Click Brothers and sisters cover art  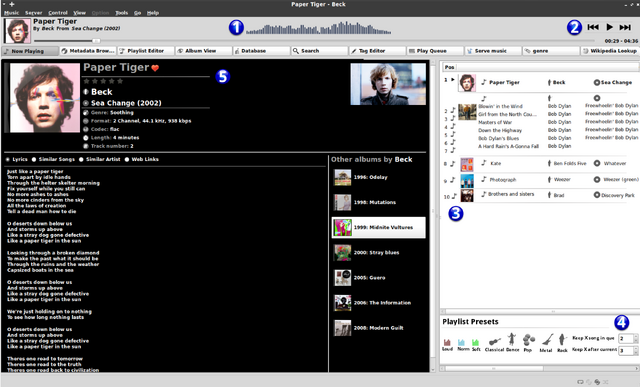467,195
